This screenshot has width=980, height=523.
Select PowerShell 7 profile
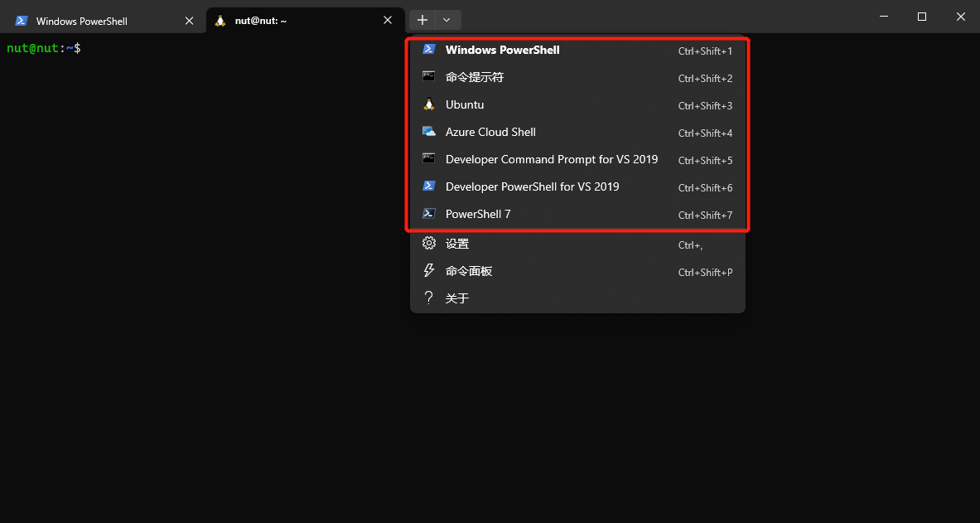(577, 214)
